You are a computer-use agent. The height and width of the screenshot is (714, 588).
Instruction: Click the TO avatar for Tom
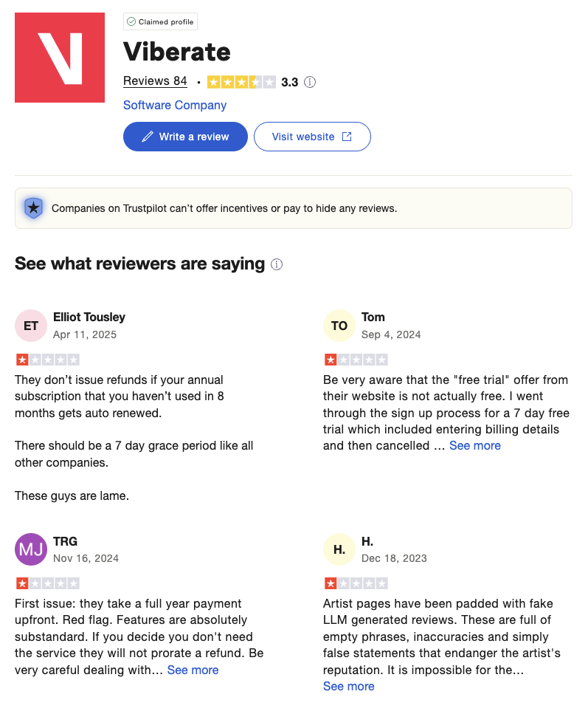click(x=339, y=326)
